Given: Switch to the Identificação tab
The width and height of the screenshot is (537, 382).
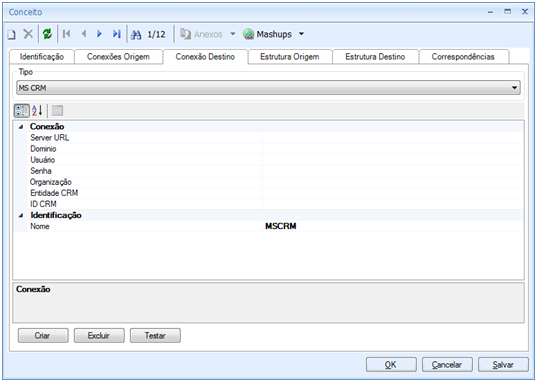Looking at the screenshot, I should 42,57.
